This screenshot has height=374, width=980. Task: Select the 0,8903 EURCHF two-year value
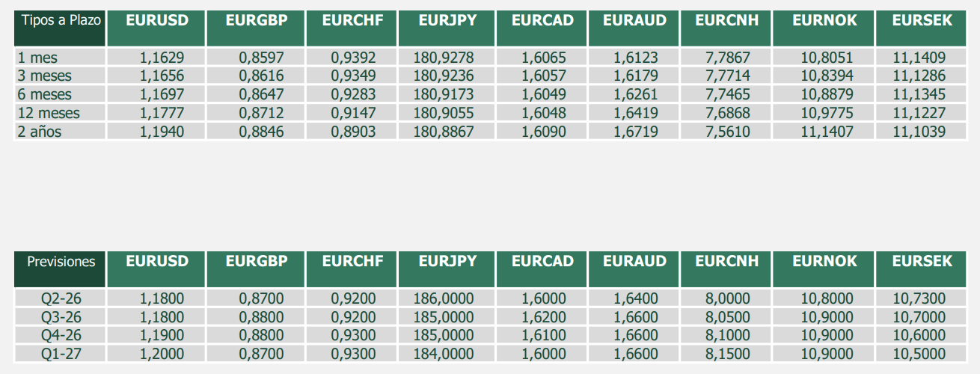click(353, 132)
